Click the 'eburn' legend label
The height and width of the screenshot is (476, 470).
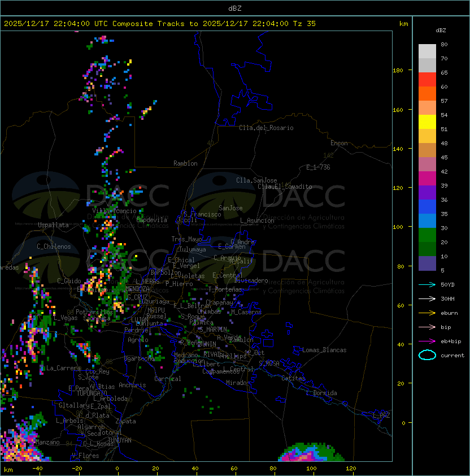[449, 313]
